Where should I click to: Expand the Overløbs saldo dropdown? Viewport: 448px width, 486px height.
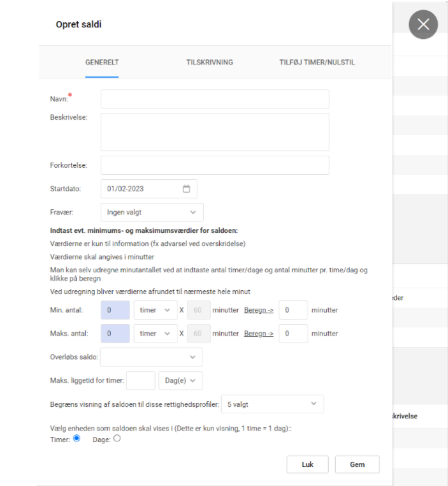tap(151, 357)
